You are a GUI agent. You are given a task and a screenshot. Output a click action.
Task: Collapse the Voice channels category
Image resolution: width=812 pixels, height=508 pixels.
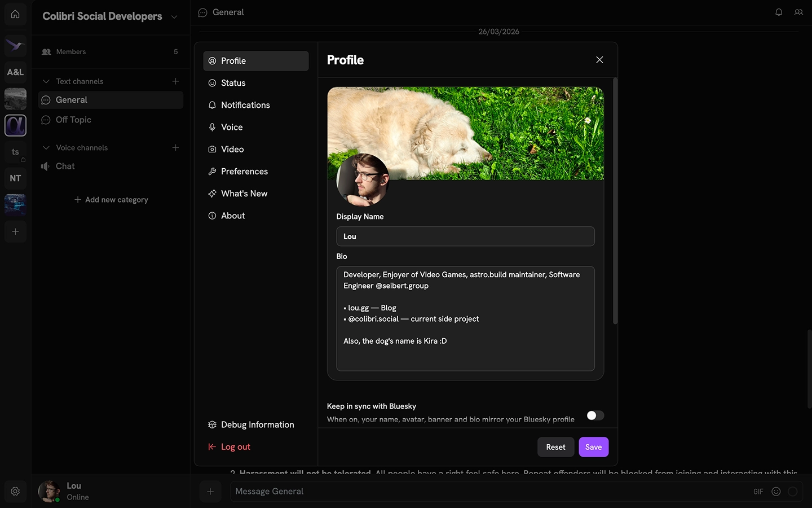tap(46, 147)
